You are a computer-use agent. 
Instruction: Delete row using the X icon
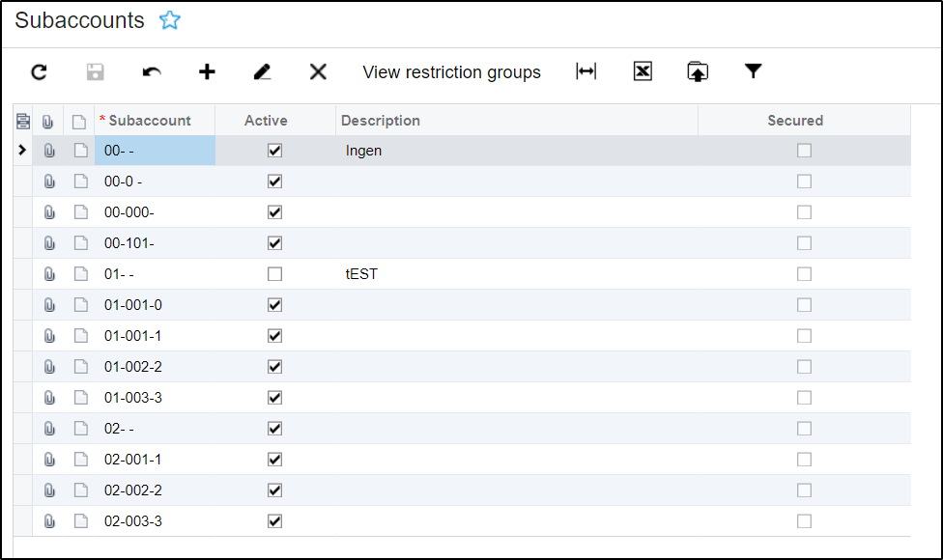pos(318,72)
